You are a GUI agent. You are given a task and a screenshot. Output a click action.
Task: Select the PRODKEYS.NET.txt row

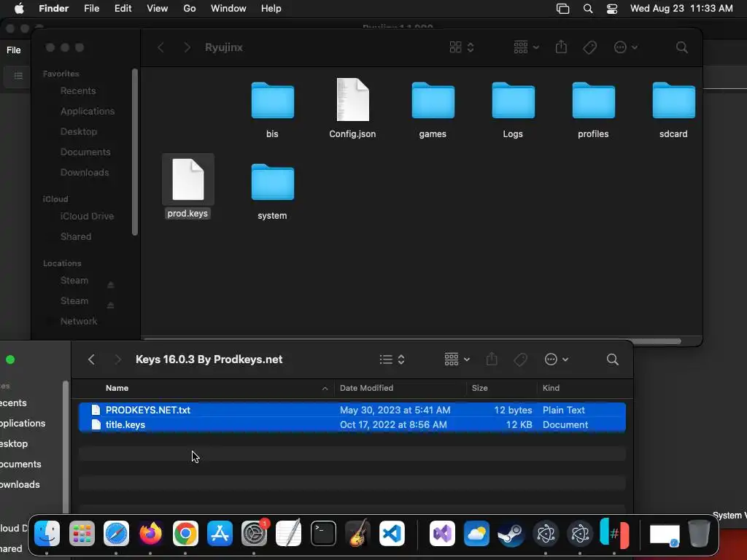[x=352, y=410]
